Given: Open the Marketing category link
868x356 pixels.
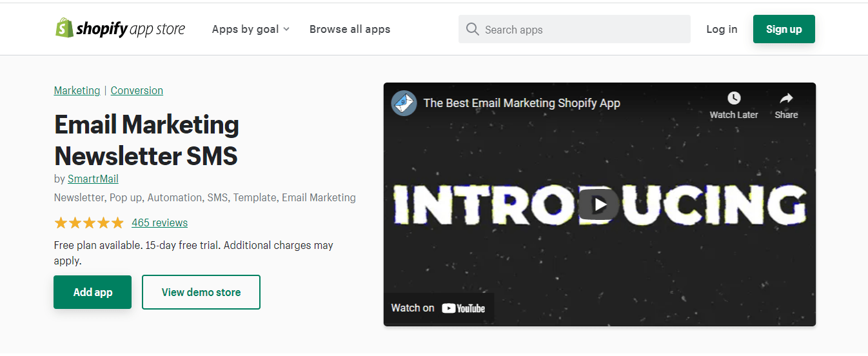Looking at the screenshot, I should [77, 90].
